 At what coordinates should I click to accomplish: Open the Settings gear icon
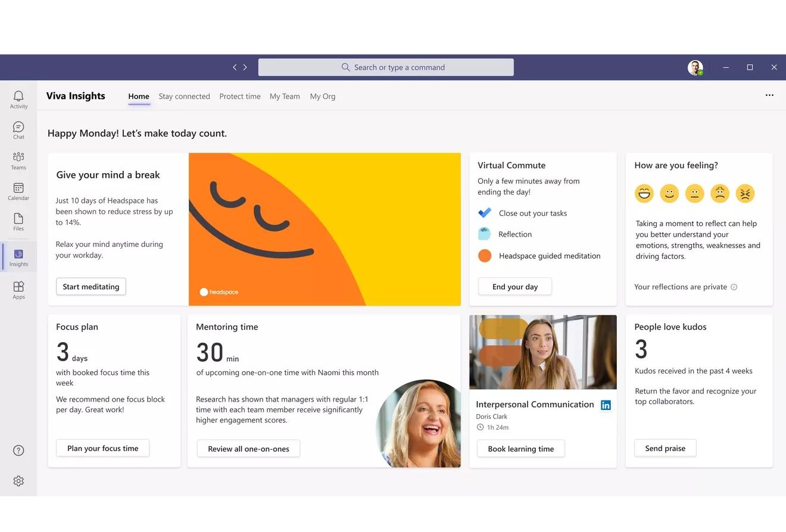[18, 481]
